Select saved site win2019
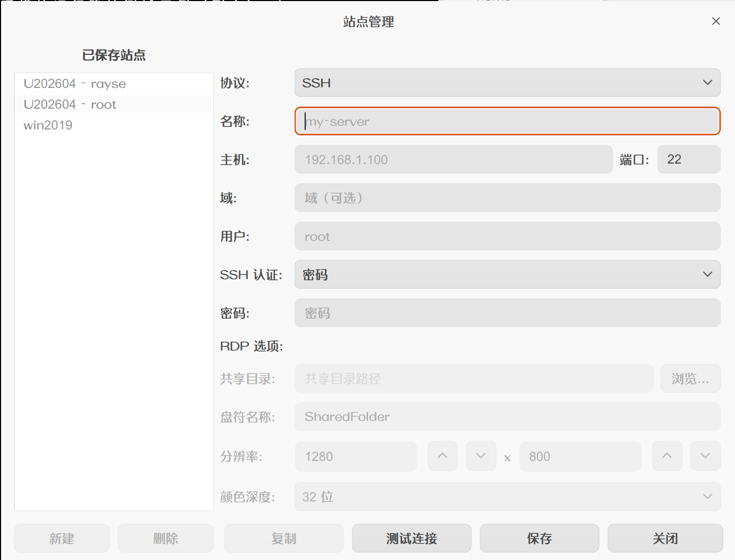 [114, 125]
